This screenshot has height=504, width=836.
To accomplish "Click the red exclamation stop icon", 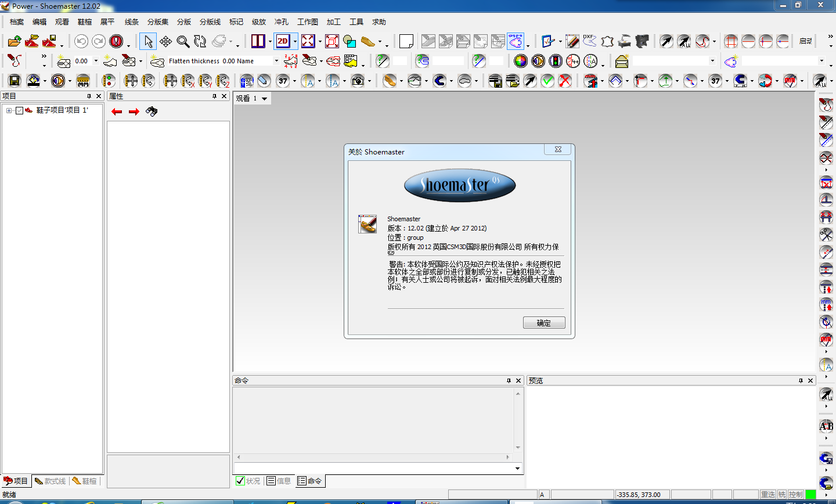I will click(116, 41).
